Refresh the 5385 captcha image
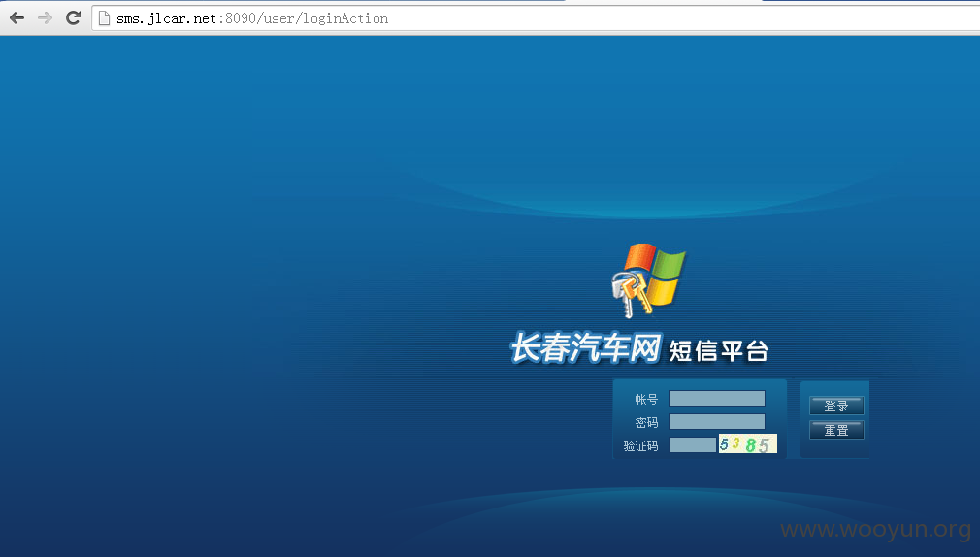This screenshot has width=980, height=557. point(747,443)
